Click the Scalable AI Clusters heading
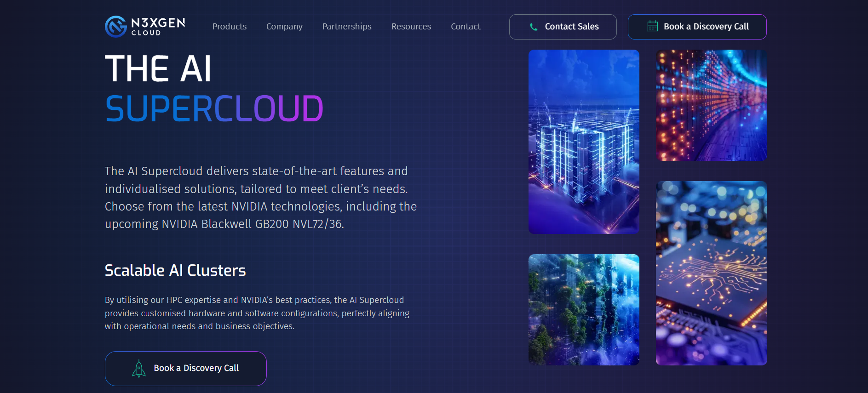This screenshot has width=868, height=393. (175, 270)
